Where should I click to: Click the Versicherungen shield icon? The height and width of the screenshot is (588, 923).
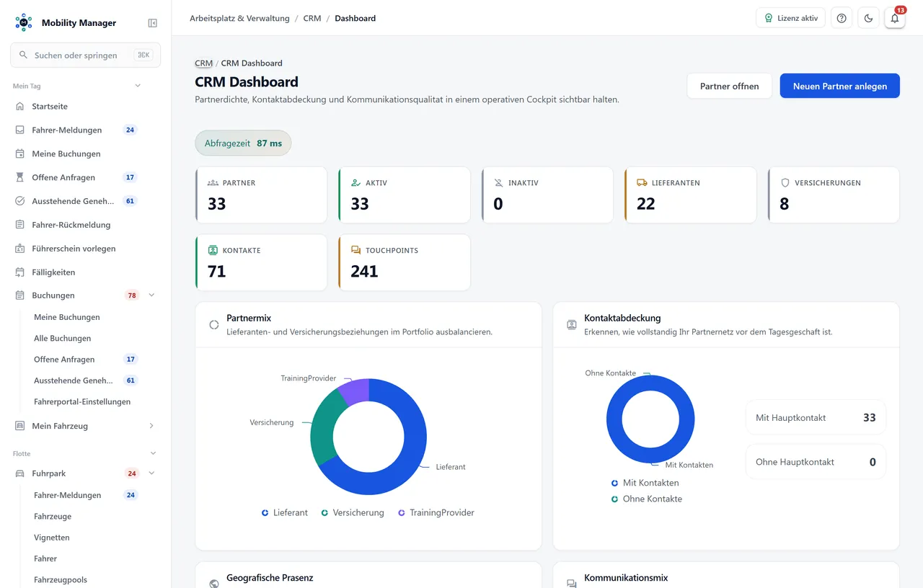coord(785,183)
